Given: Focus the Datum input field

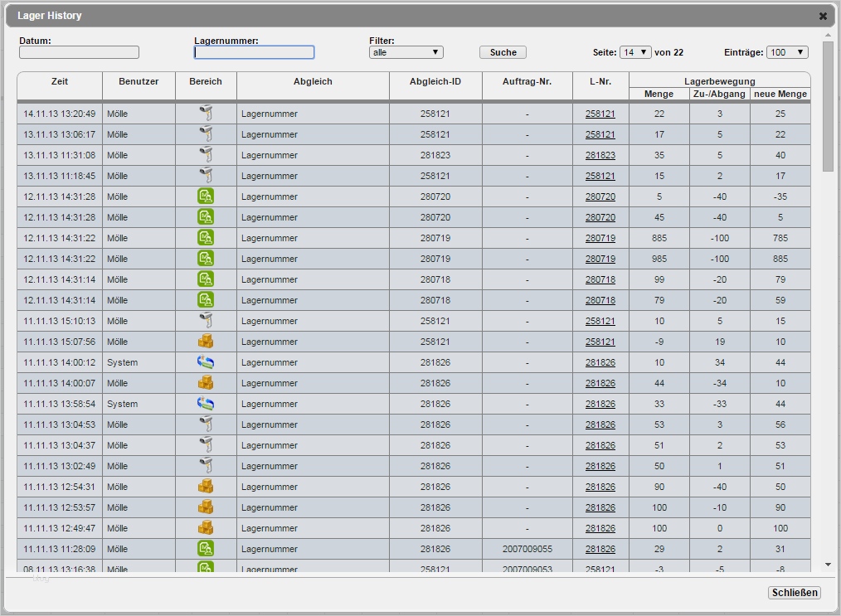Looking at the screenshot, I should click(79, 51).
